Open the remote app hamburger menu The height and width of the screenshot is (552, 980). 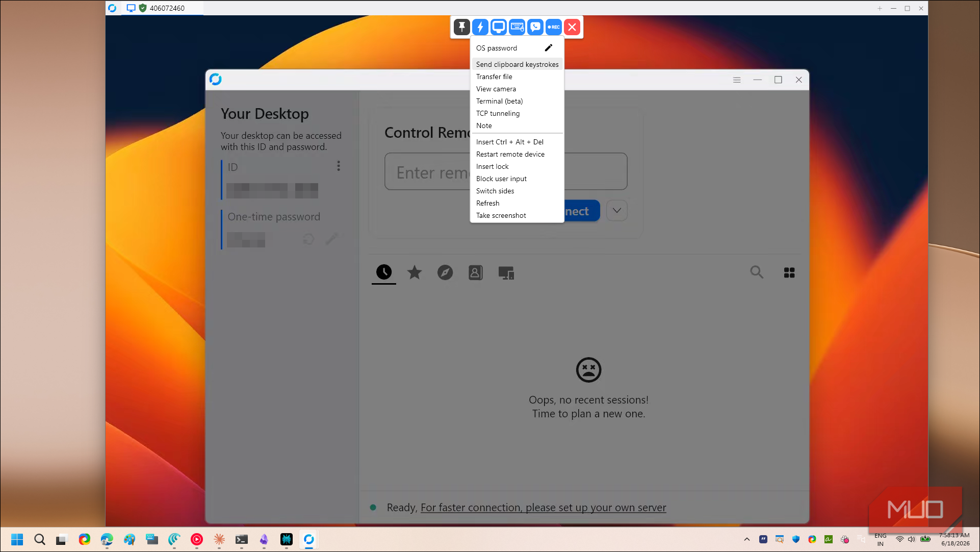[737, 80]
